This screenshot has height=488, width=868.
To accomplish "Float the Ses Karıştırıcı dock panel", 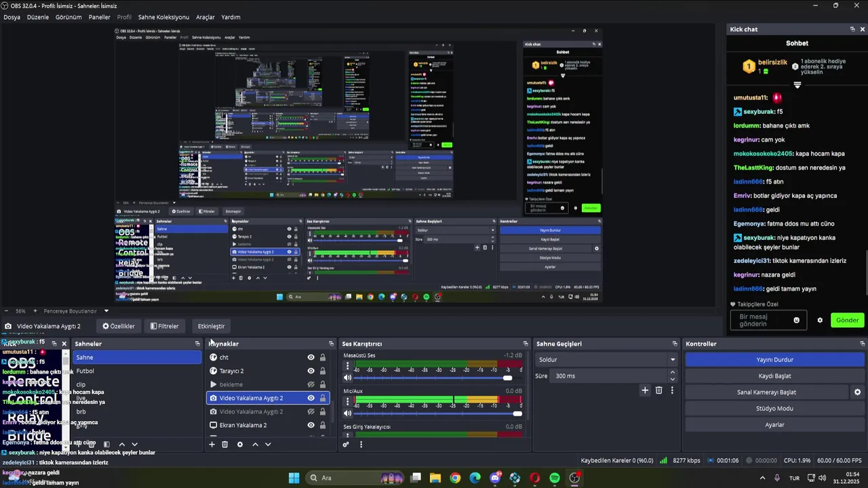I will [526, 344].
